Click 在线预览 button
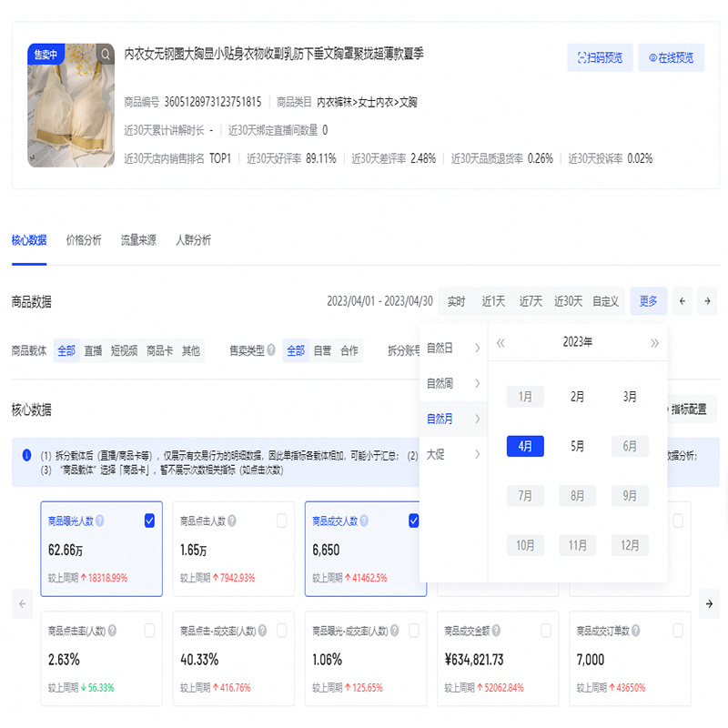The image size is (728, 728). pos(671,57)
